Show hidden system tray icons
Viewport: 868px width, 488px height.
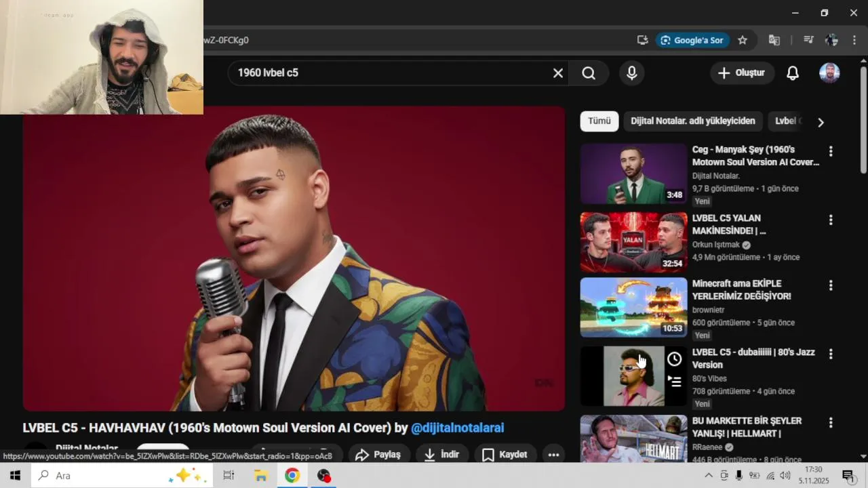click(708, 475)
